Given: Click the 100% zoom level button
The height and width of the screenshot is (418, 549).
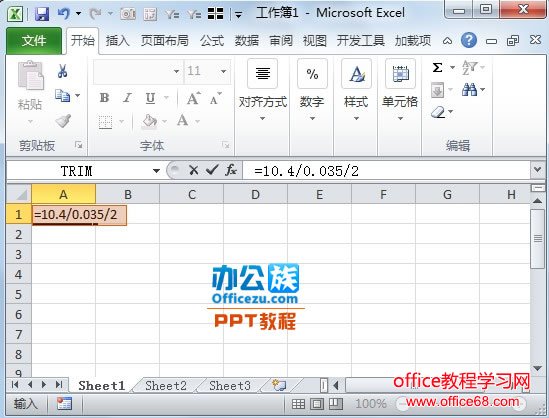Looking at the screenshot, I should [370, 404].
